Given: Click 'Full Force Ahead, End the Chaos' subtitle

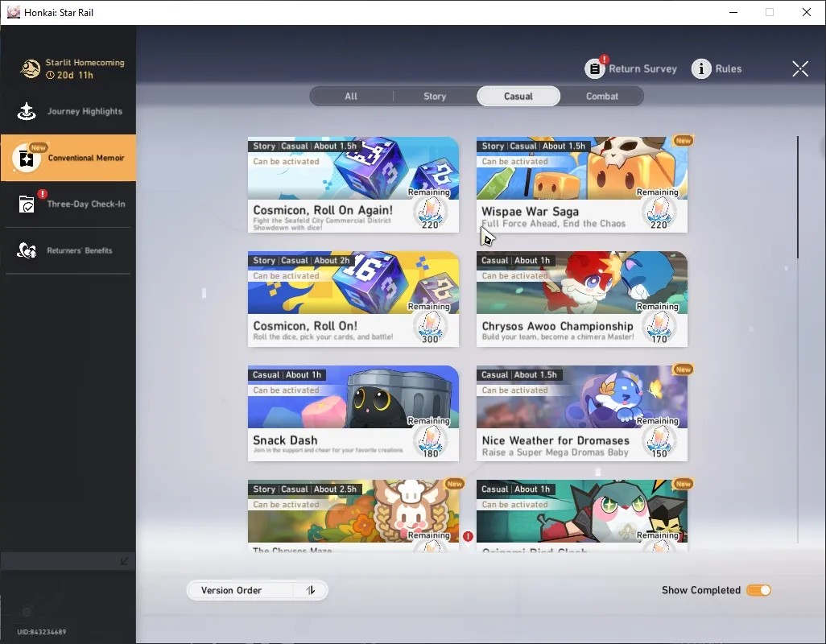Looking at the screenshot, I should coord(554,223).
